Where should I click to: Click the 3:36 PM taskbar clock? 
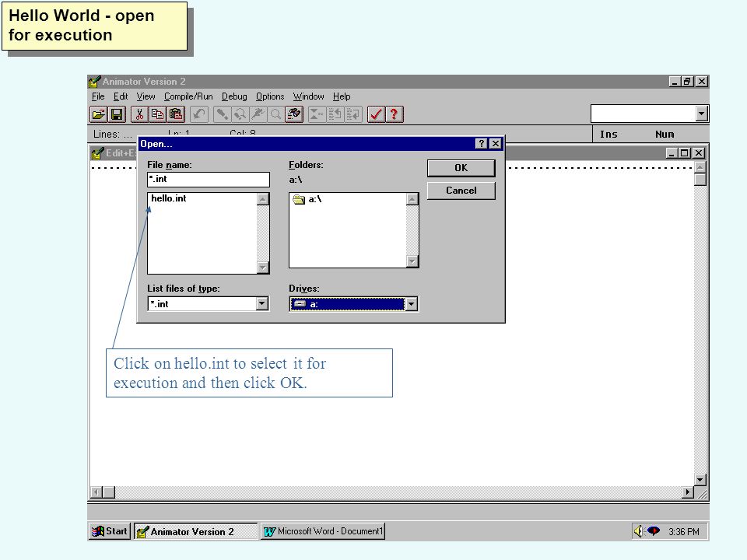click(684, 531)
